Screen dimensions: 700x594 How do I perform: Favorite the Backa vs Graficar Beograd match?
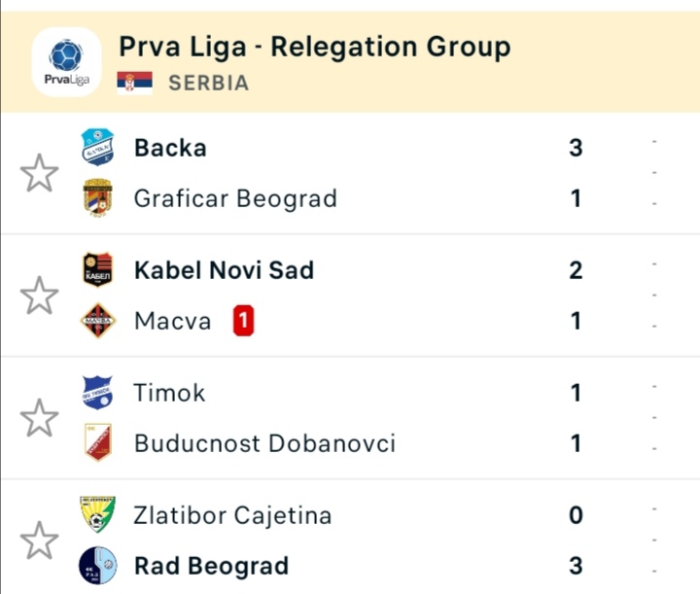(x=39, y=173)
